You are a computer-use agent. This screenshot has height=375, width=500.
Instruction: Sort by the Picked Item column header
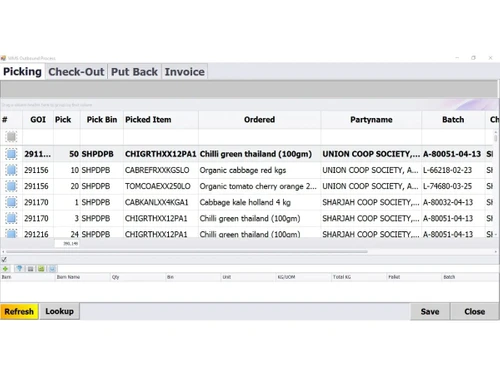[x=161, y=120]
